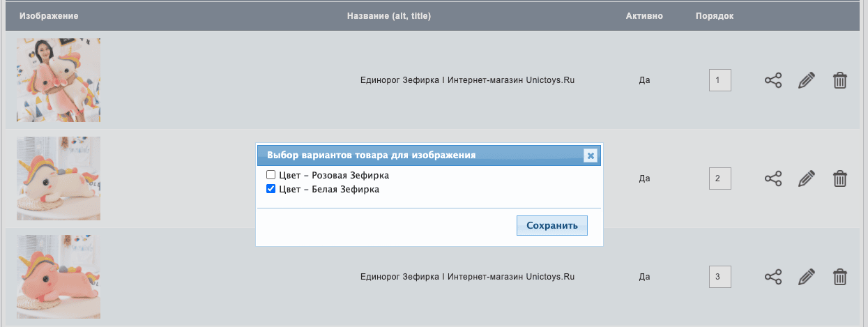Click the pencil icon in the second row
This screenshot has height=327, width=868.
tap(806, 178)
